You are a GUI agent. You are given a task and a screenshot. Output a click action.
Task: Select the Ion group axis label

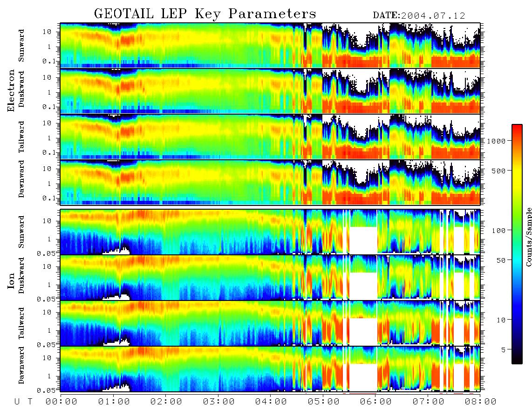click(11, 280)
